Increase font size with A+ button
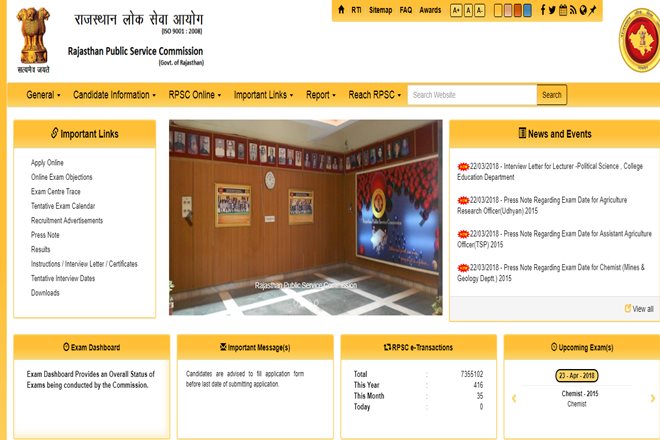 tap(457, 10)
